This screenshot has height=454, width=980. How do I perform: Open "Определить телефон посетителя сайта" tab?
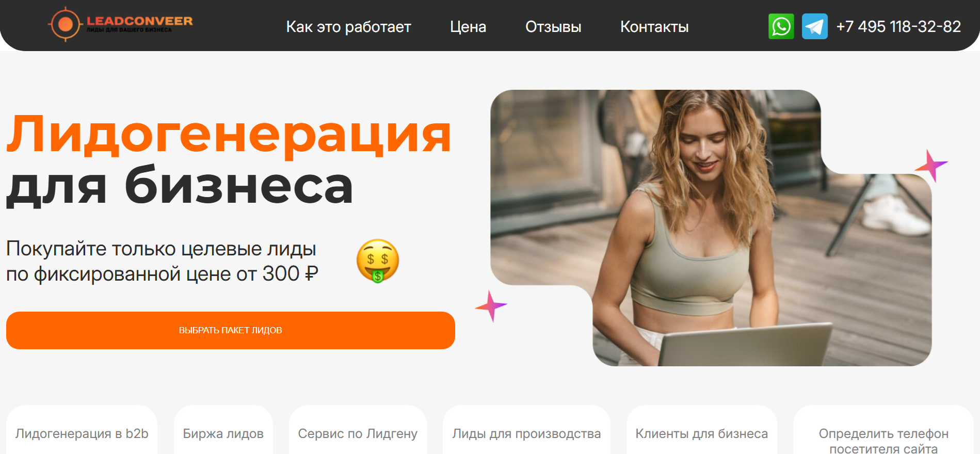[x=883, y=431]
